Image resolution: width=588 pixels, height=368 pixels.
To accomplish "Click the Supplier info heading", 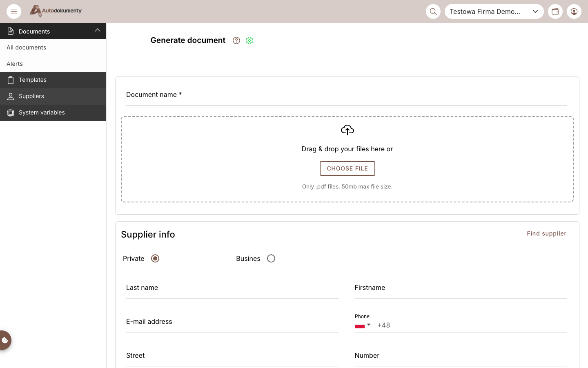I will coord(148,234).
